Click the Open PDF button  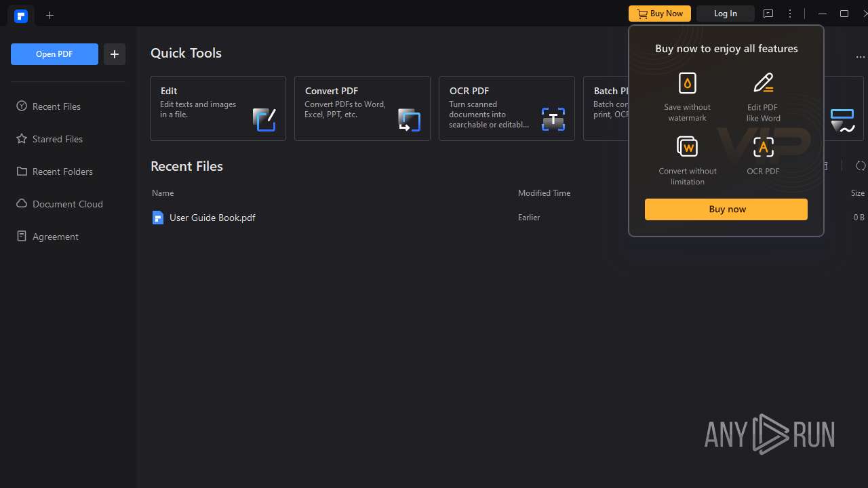[x=54, y=54]
